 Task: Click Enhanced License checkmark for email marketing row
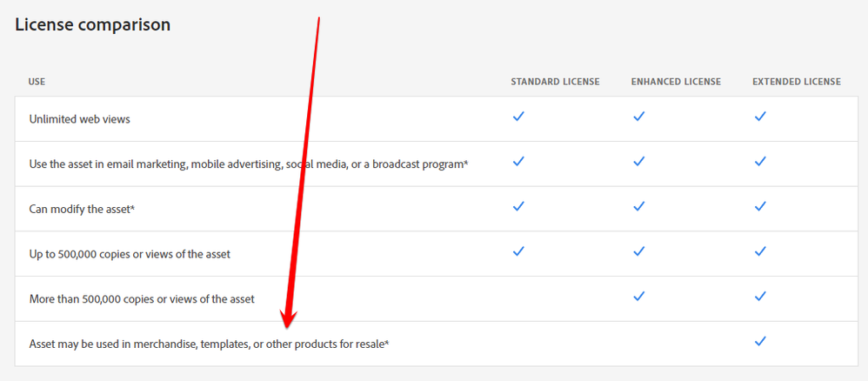coord(639,162)
